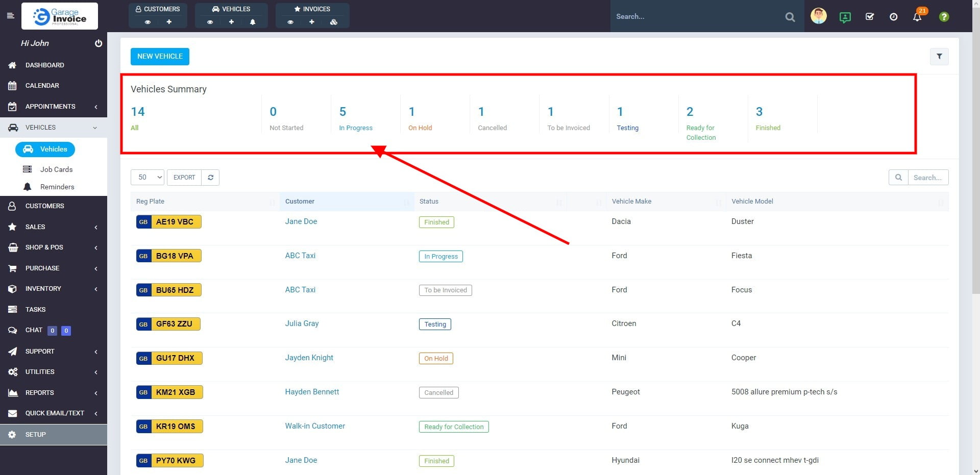The image size is (980, 475).
Task: Open the user avatar profile picture
Action: tap(818, 16)
